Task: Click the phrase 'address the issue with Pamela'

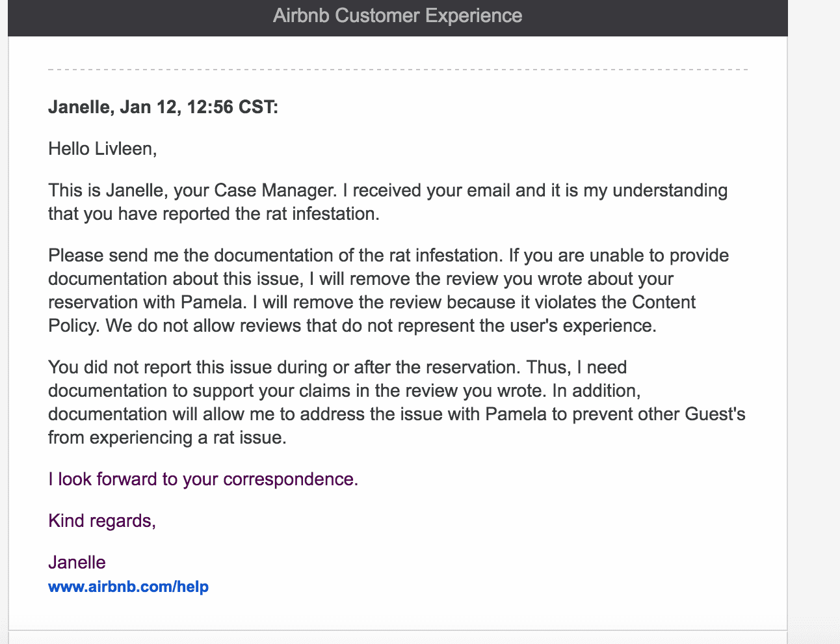Action: 422,414
